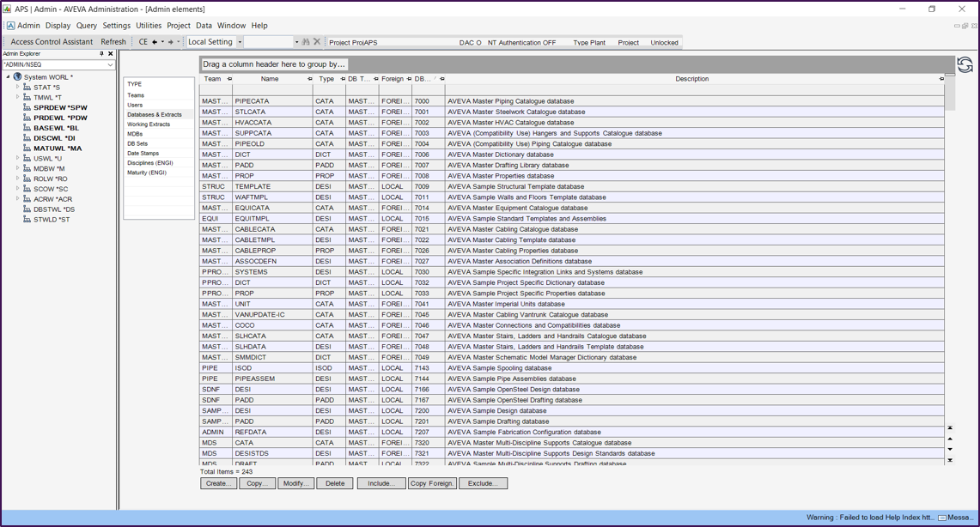The image size is (980, 527).
Task: Click Access Control Assistant in toolbar
Action: (52, 42)
